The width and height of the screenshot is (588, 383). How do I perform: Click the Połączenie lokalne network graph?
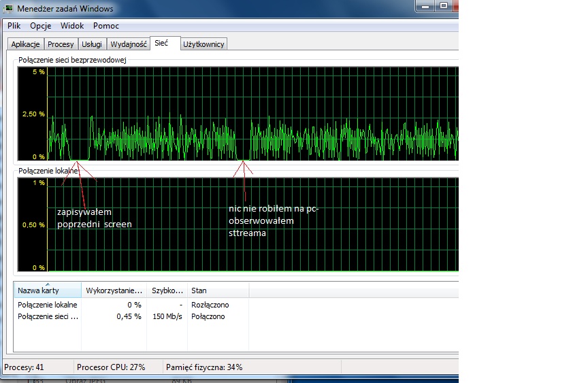coord(238,224)
